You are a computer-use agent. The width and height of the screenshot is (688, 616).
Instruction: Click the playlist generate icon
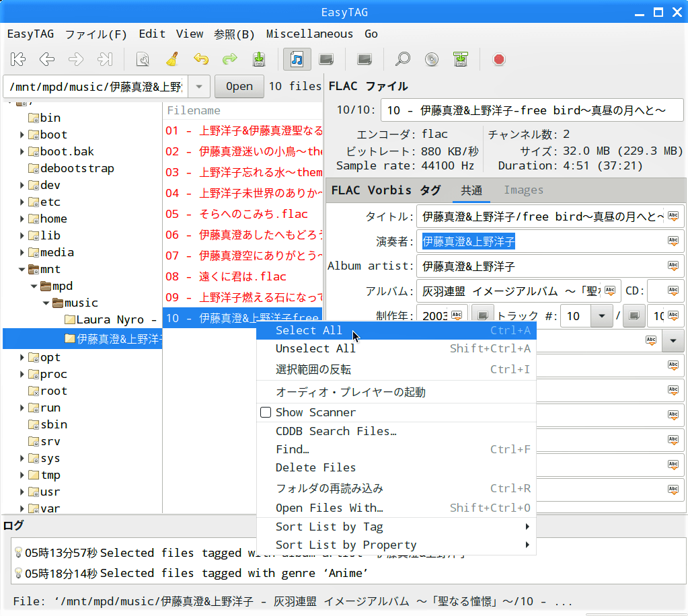pyautogui.click(x=461, y=59)
